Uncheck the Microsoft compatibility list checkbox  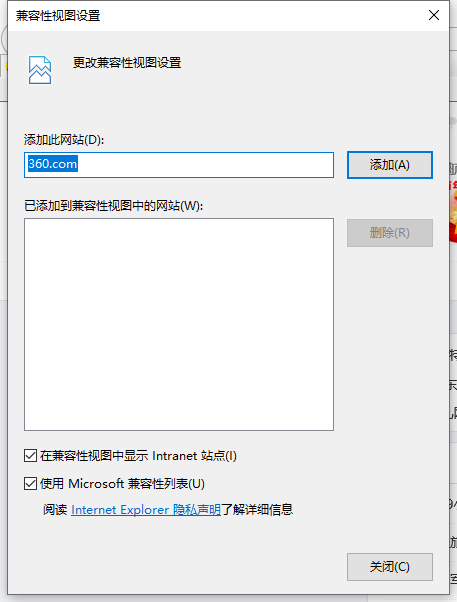[x=30, y=483]
